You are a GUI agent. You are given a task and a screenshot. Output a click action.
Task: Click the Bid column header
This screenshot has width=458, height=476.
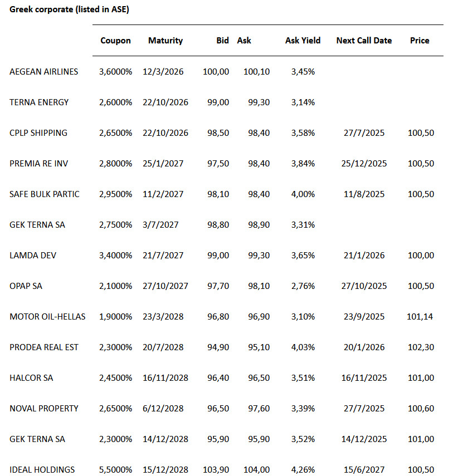(222, 41)
